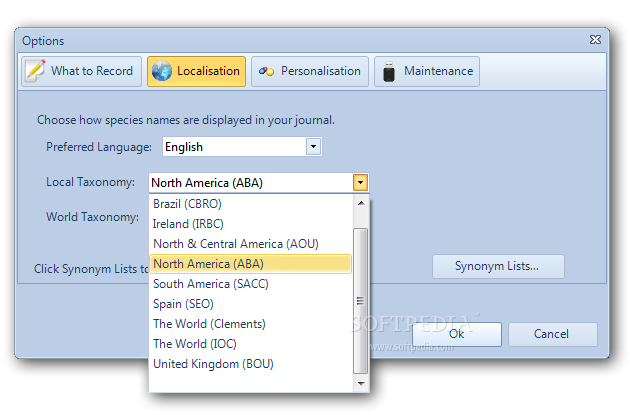Click the colored balls Personalisation icon
Image resolution: width=630 pixels, height=415 pixels.
266,71
